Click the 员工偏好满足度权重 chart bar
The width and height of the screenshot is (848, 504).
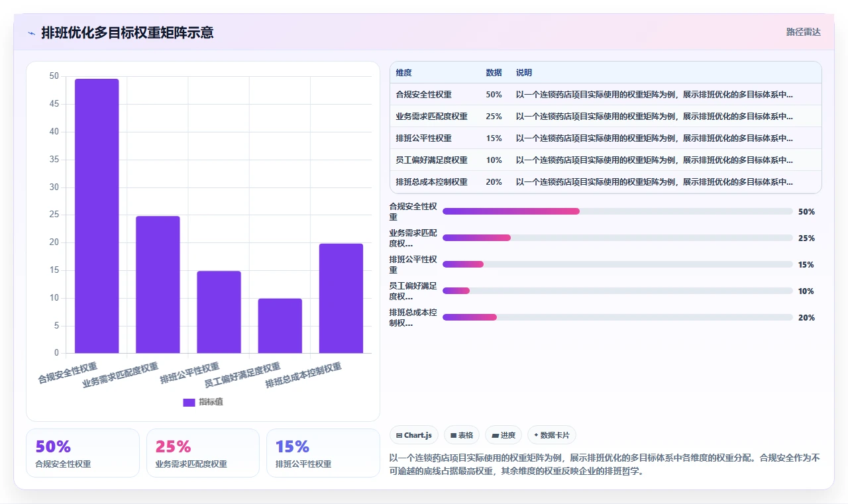pyautogui.click(x=280, y=326)
